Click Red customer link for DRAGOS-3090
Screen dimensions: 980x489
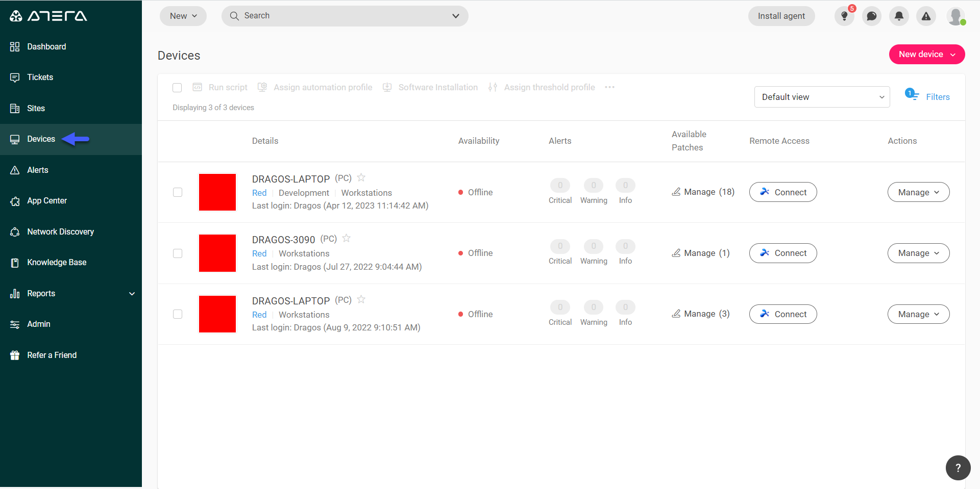[x=259, y=253]
